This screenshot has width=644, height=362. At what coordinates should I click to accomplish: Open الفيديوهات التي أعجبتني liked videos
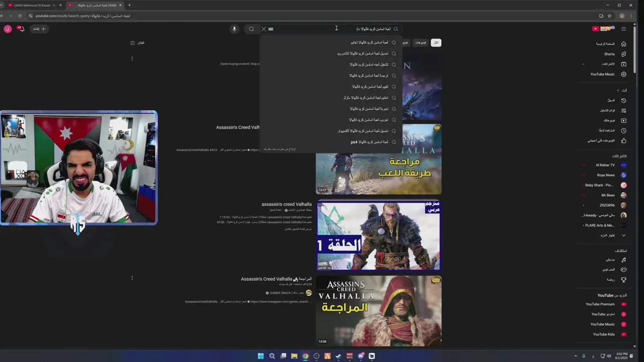point(601,140)
